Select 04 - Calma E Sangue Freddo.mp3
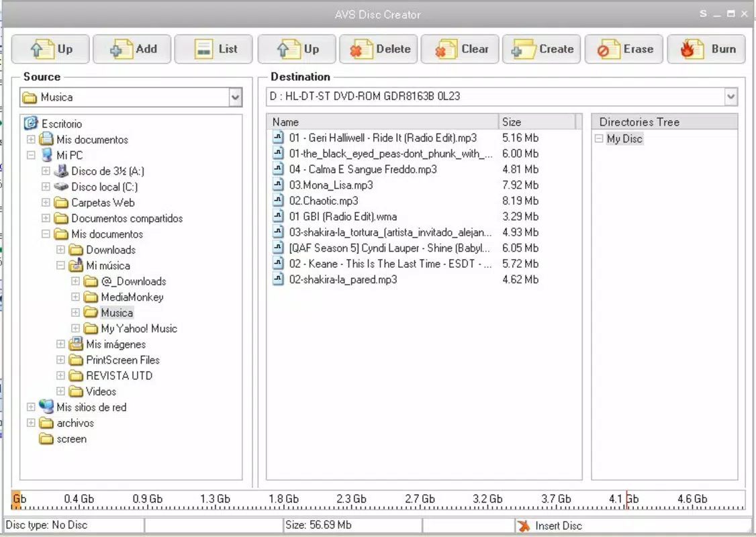The height and width of the screenshot is (537, 756). pyautogui.click(x=363, y=169)
